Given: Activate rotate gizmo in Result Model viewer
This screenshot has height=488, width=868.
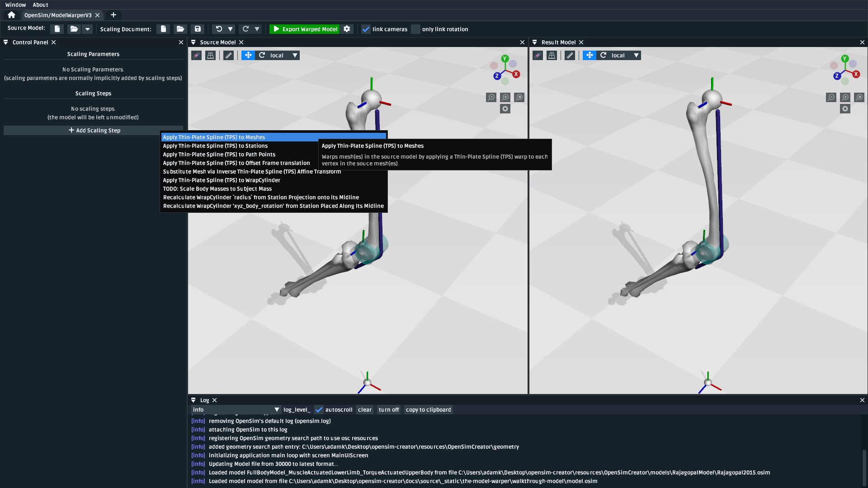Looking at the screenshot, I should coord(603,55).
